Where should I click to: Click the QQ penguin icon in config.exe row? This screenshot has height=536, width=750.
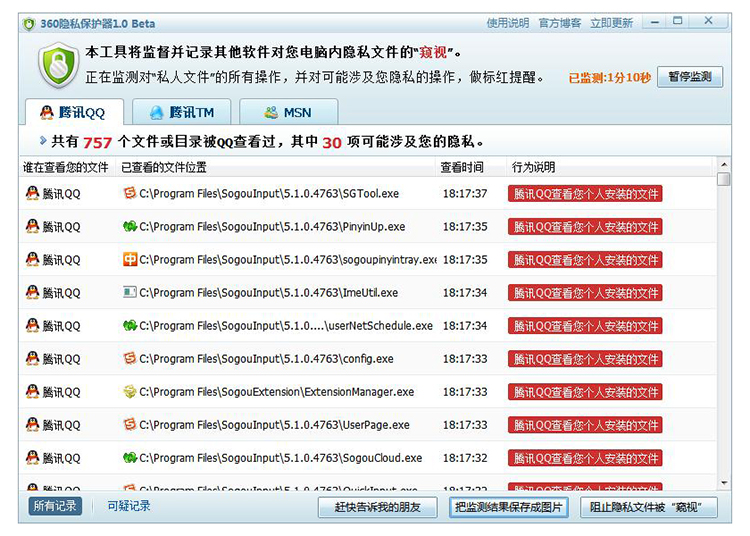pyautogui.click(x=33, y=358)
